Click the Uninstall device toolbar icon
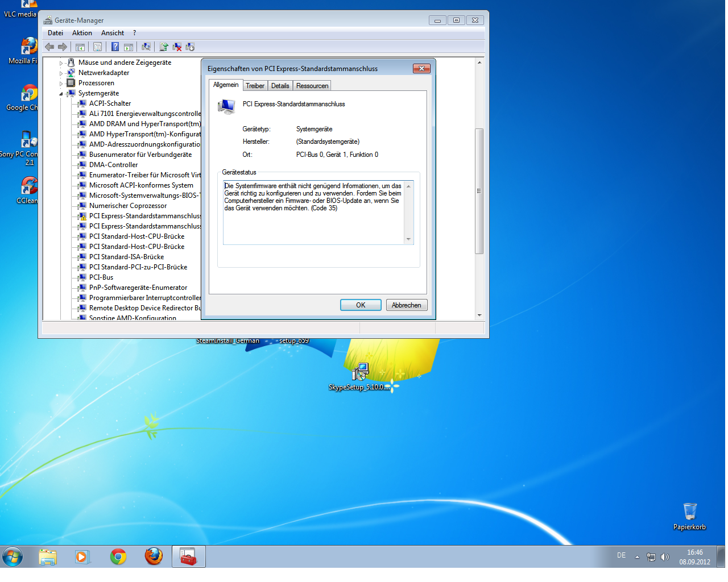728x582 pixels. click(x=177, y=47)
